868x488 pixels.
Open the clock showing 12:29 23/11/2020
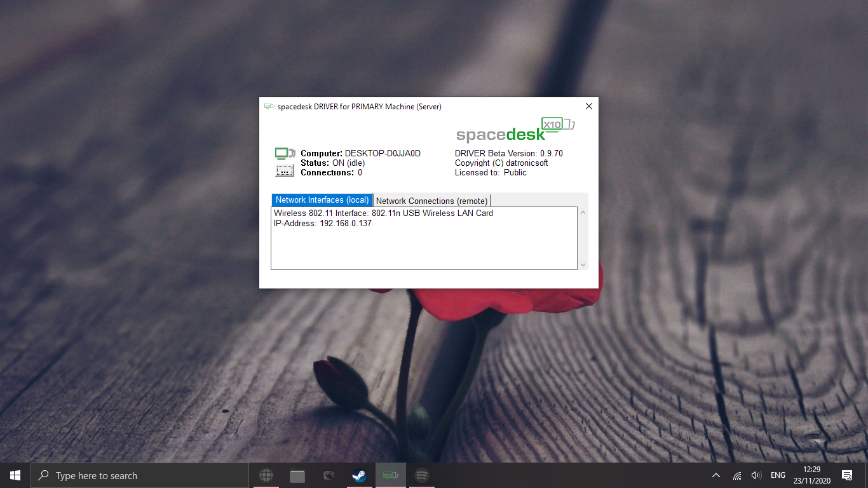tap(811, 475)
